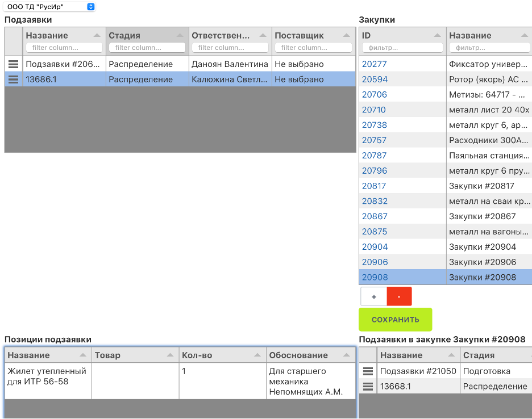The width and height of the screenshot is (532, 419).
Task: Sort the Стадия column in Подзаявки
Action: click(181, 35)
